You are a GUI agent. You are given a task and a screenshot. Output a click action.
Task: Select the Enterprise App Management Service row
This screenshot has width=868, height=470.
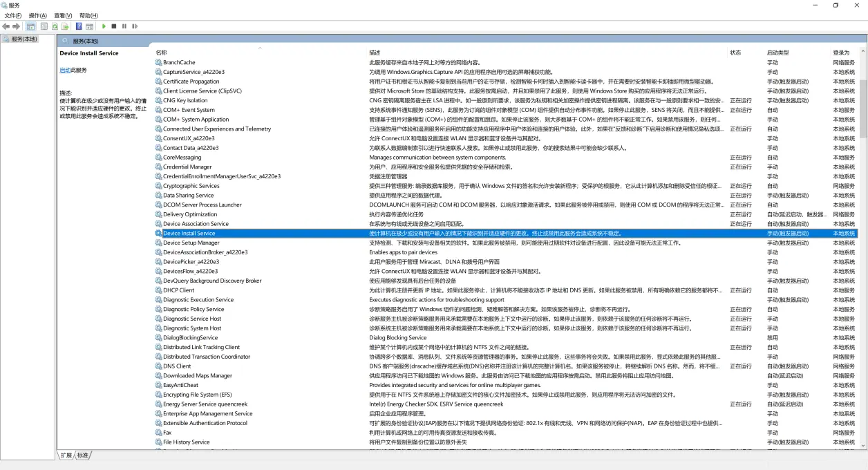505,414
